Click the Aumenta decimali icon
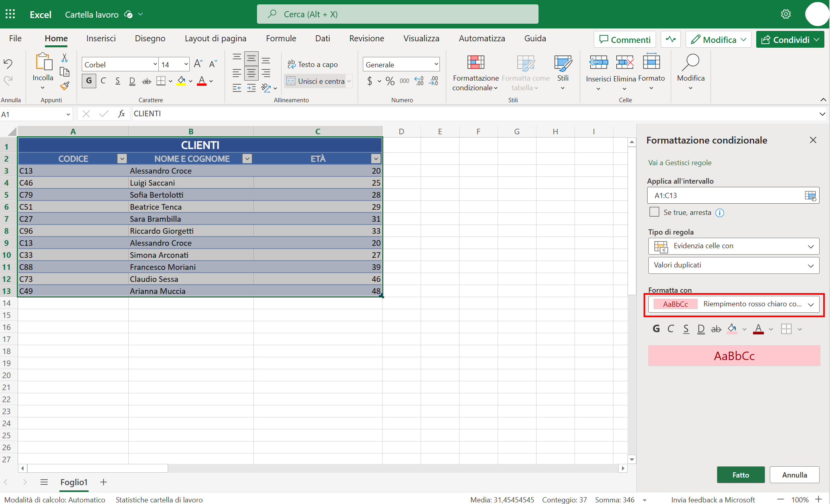Viewport: 830px width, 504px height. point(419,81)
